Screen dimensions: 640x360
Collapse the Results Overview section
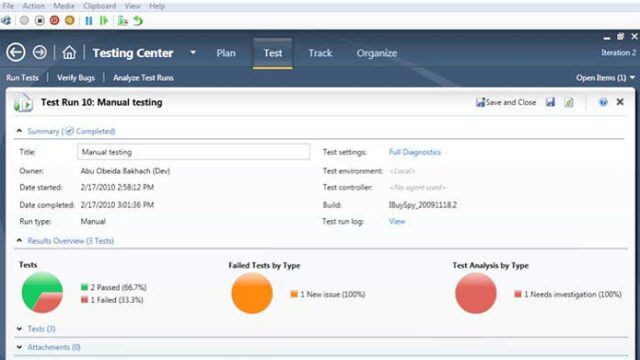click(x=19, y=240)
